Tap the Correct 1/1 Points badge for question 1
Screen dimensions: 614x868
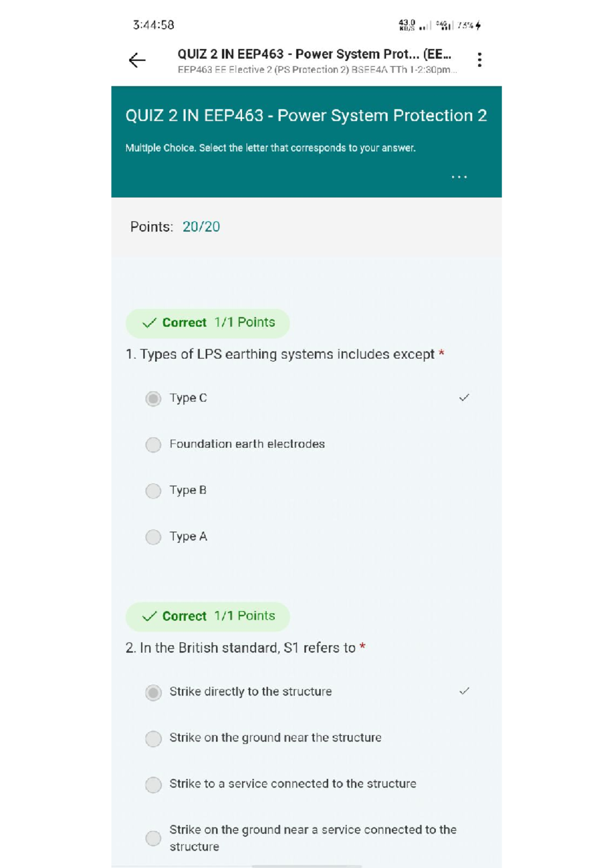click(207, 323)
